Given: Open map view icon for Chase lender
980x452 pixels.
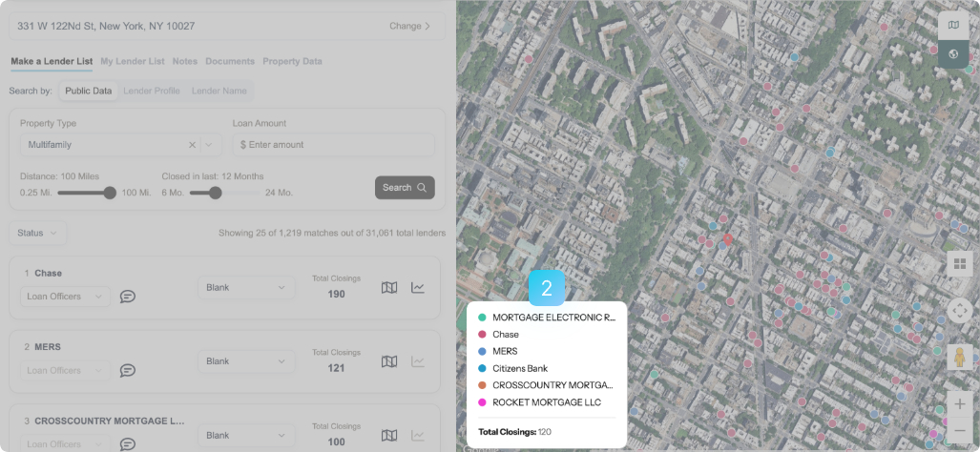Looking at the screenshot, I should pyautogui.click(x=389, y=288).
